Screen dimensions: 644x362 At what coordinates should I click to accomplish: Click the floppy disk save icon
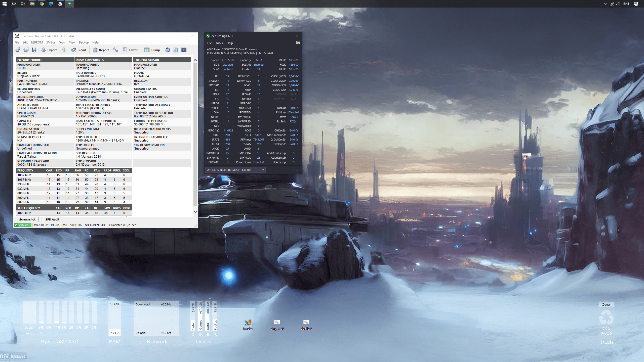pos(34,50)
